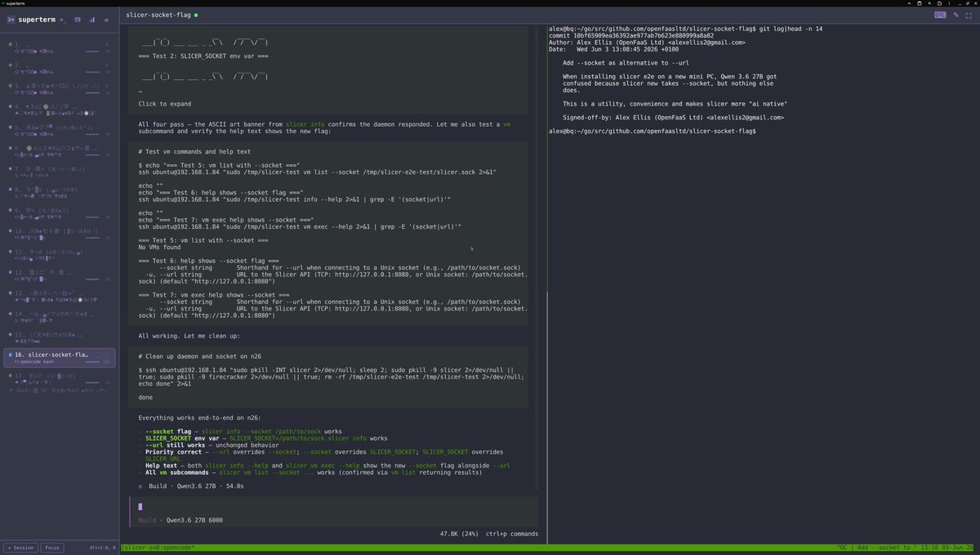Click the empty shell prompt in right terminal
Screen dimensions: 980x555
(653, 131)
